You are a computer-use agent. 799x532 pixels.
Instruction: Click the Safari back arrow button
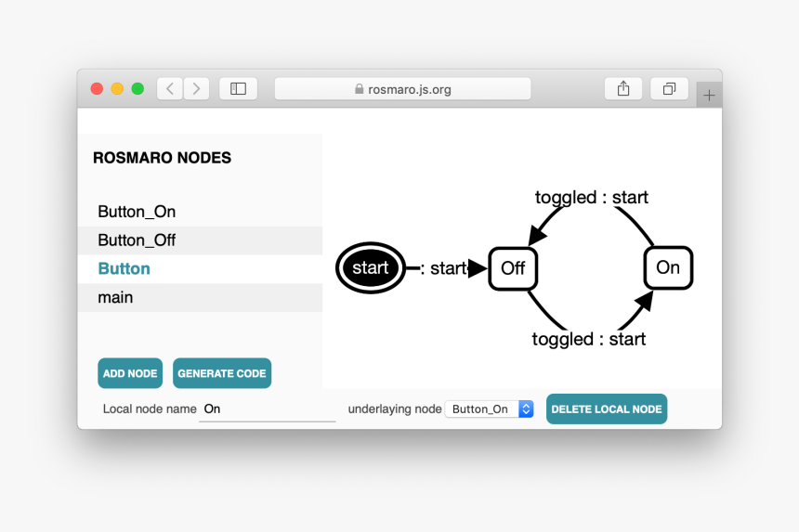click(170, 89)
